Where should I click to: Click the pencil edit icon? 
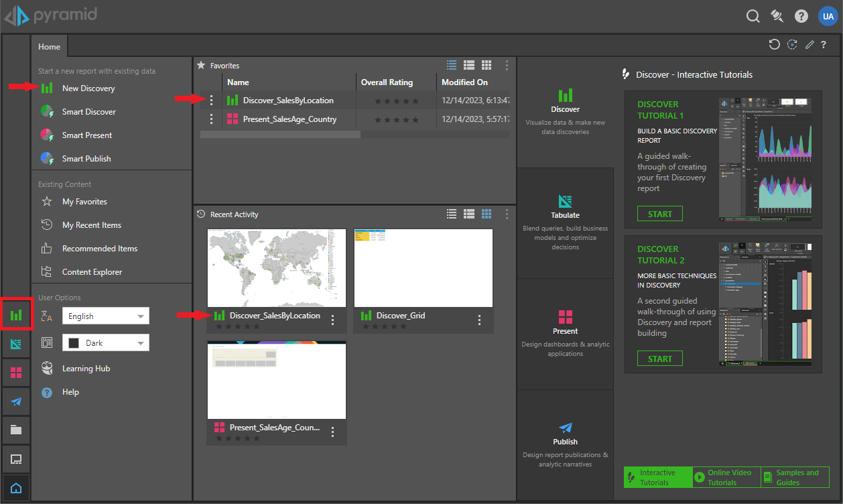tap(809, 44)
